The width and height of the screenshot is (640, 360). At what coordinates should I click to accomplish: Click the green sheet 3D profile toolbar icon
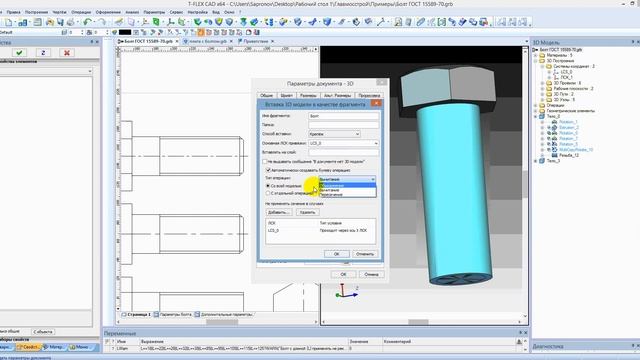pos(156,22)
